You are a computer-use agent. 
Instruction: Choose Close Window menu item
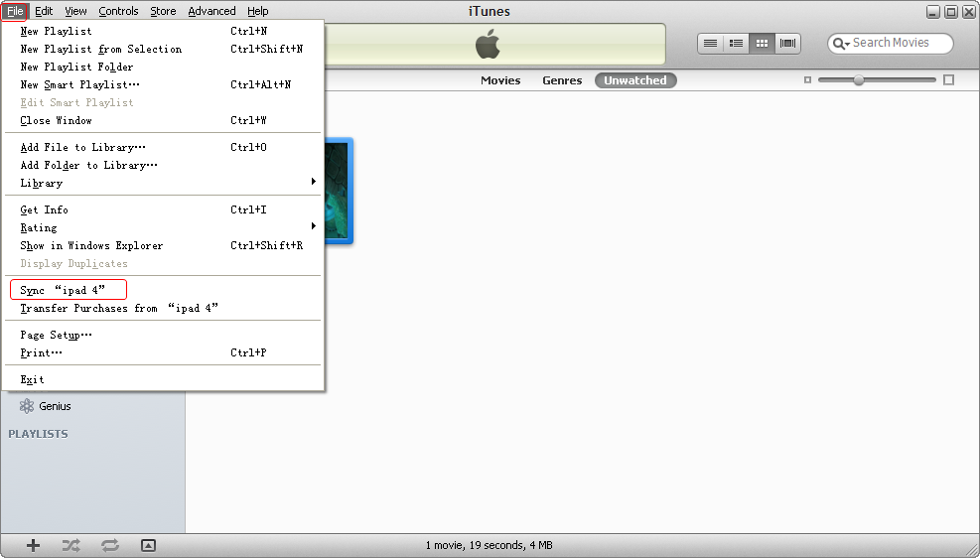(163, 120)
